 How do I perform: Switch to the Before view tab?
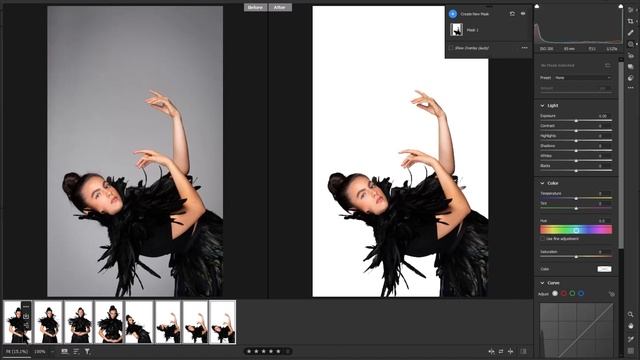click(256, 7)
